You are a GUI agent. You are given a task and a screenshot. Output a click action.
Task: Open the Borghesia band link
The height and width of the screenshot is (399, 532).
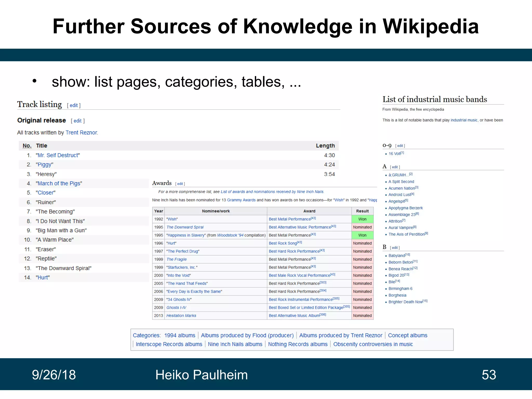pyautogui.click(x=397, y=295)
